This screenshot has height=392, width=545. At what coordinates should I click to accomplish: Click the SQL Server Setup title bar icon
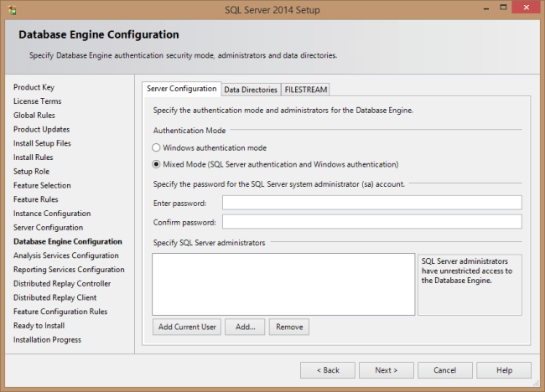tap(10, 10)
